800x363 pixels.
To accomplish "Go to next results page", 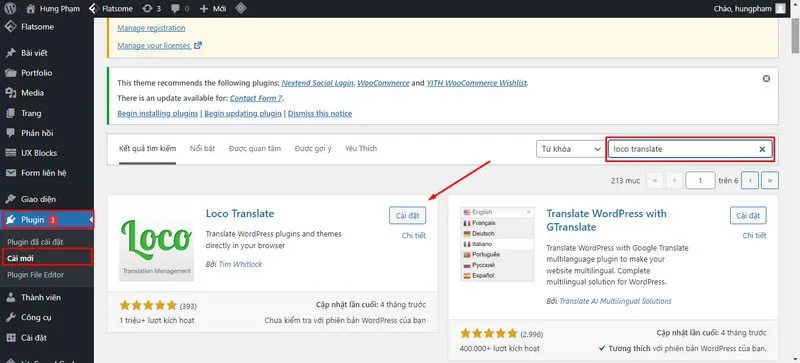I will (749, 180).
